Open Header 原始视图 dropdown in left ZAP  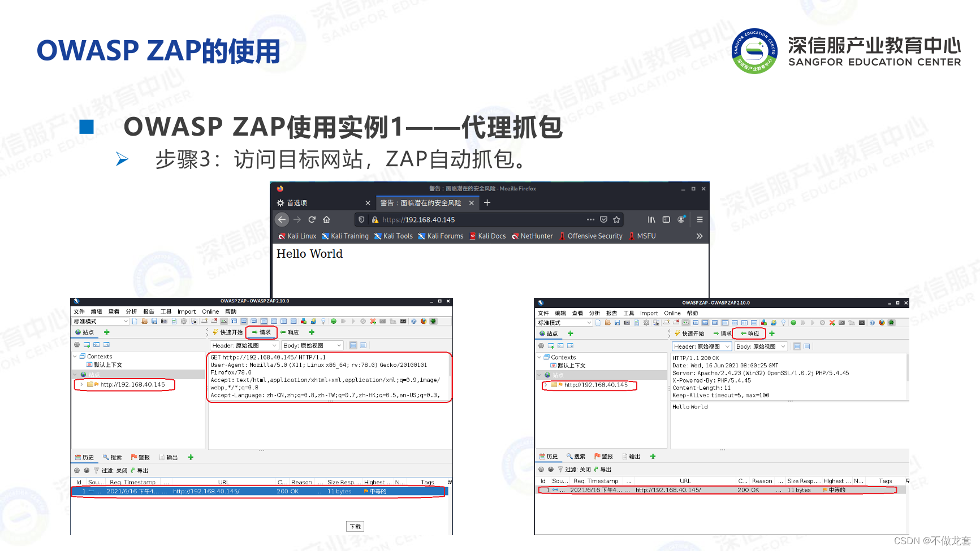244,345
